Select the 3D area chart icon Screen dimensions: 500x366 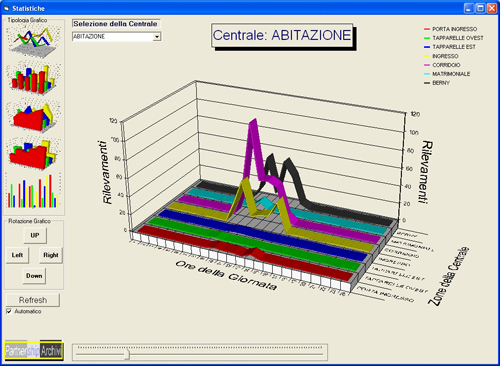tap(33, 116)
